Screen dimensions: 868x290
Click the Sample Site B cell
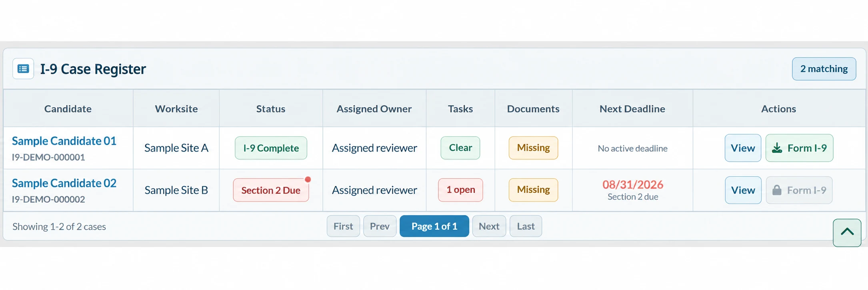(176, 190)
